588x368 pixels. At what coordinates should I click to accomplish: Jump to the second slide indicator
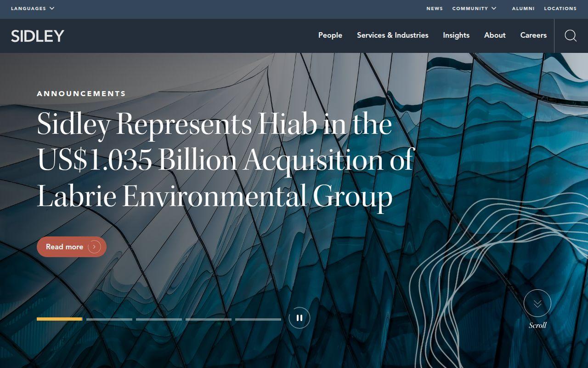pyautogui.click(x=109, y=319)
